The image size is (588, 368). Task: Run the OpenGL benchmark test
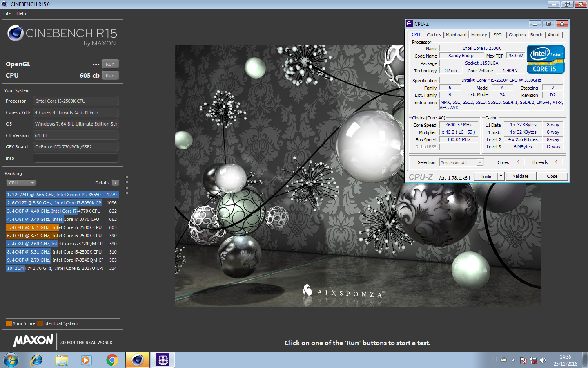tap(110, 64)
